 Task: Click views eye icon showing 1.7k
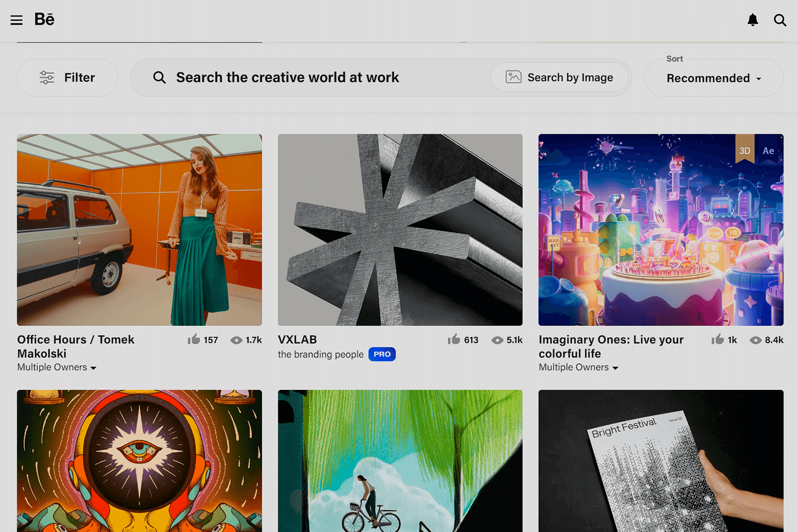(x=236, y=340)
